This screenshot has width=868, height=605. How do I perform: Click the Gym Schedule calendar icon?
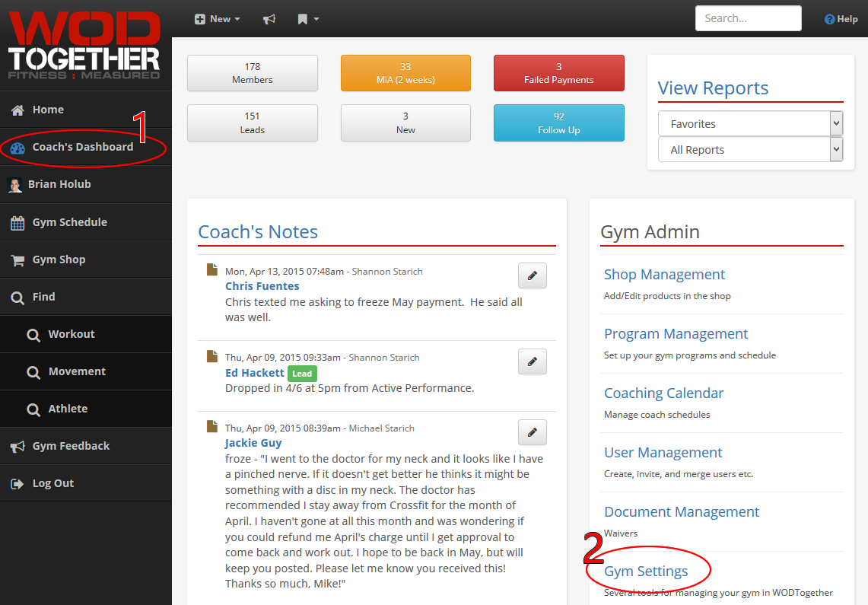[x=17, y=223]
